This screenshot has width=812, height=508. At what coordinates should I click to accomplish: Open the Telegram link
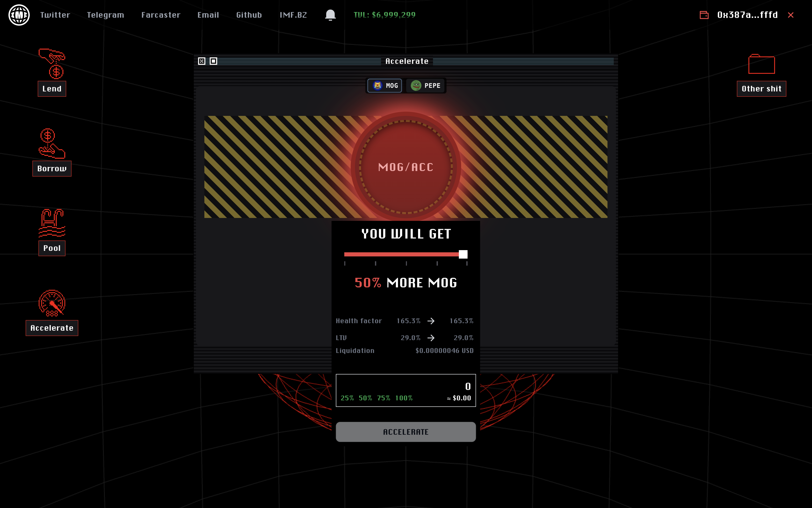coord(105,15)
